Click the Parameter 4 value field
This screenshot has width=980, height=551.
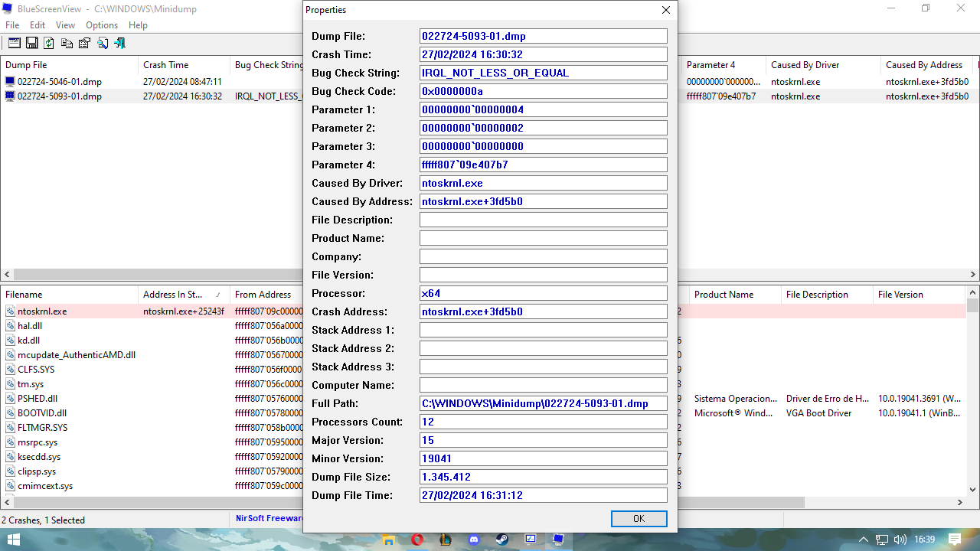point(544,165)
